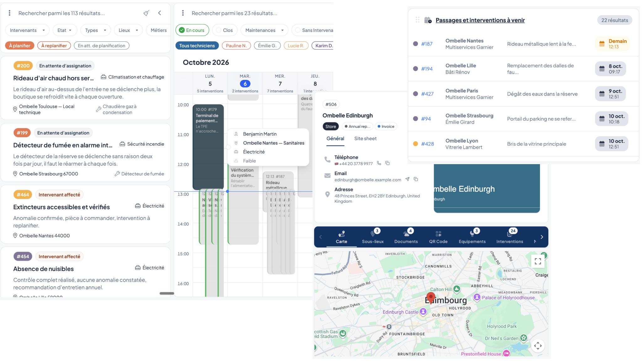Open the Sous-lieux tab
644x364 pixels.
(373, 237)
